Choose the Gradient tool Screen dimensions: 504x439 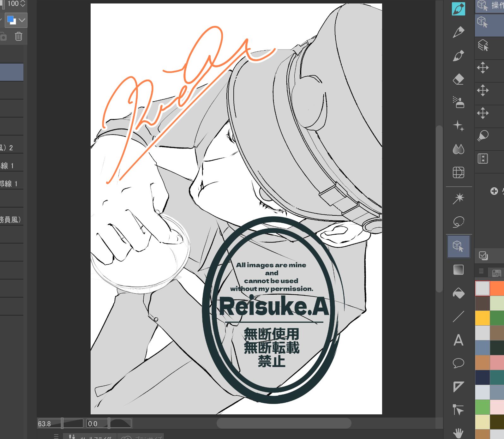(x=458, y=270)
